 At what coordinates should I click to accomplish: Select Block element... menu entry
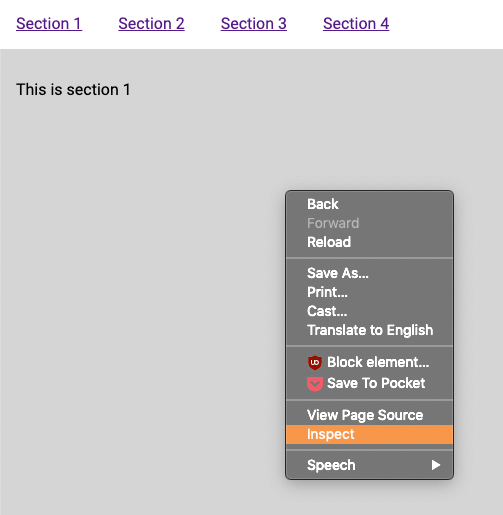click(369, 362)
